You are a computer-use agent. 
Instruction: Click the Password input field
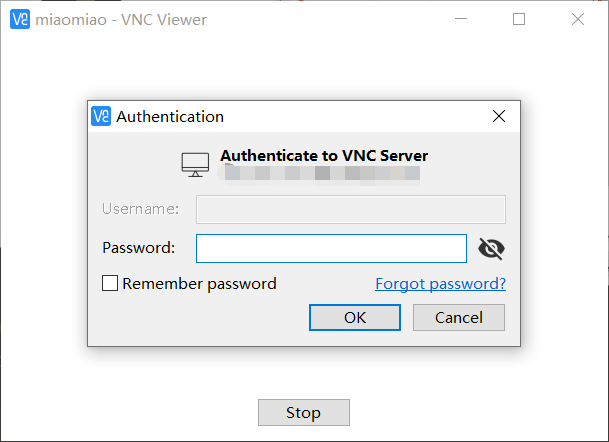pyautogui.click(x=331, y=249)
